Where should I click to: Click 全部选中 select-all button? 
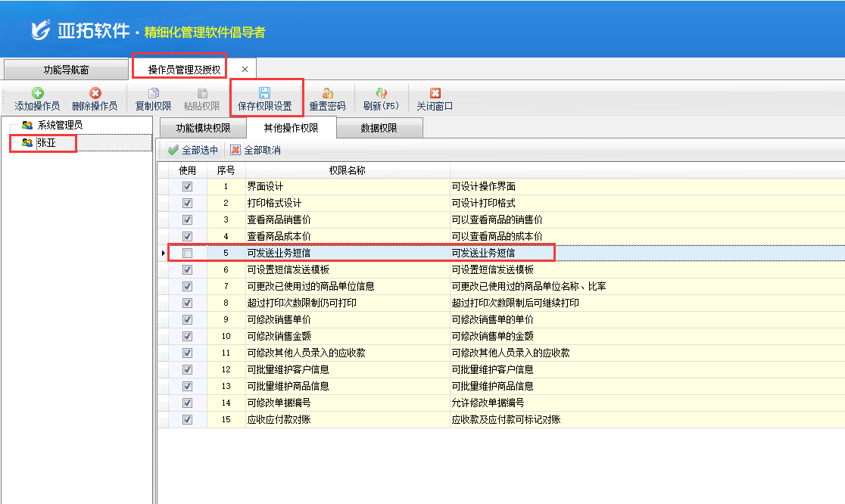click(x=193, y=151)
